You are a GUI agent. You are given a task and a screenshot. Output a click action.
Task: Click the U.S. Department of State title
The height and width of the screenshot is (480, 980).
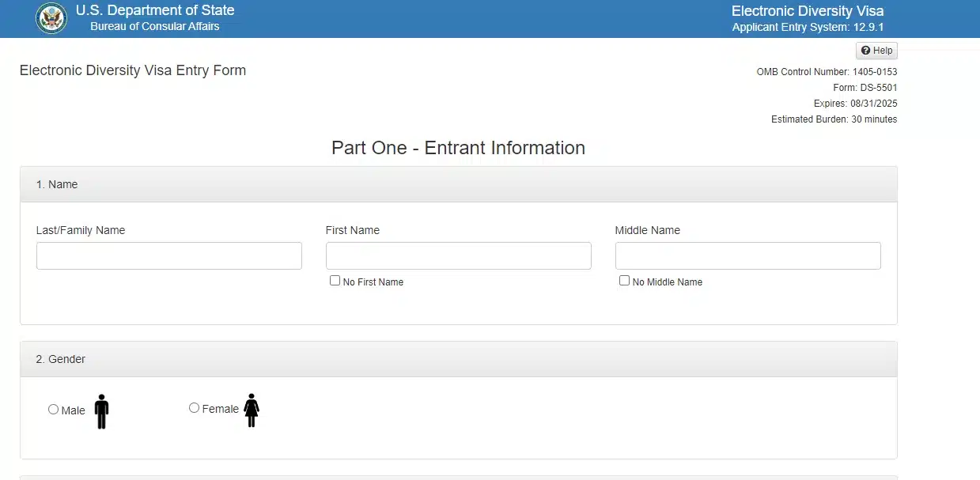155,11
